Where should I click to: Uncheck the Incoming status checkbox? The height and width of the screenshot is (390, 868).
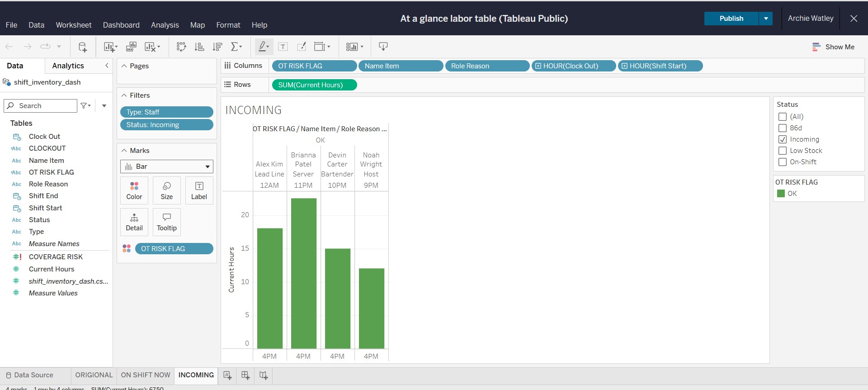point(783,139)
